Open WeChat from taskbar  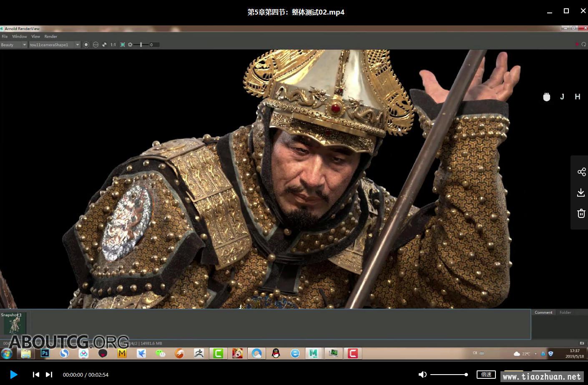point(161,354)
